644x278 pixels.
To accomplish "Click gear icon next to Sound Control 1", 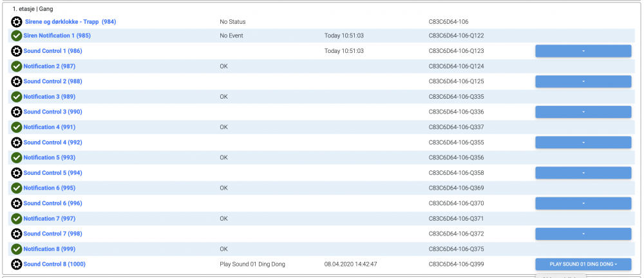I will tap(17, 51).
